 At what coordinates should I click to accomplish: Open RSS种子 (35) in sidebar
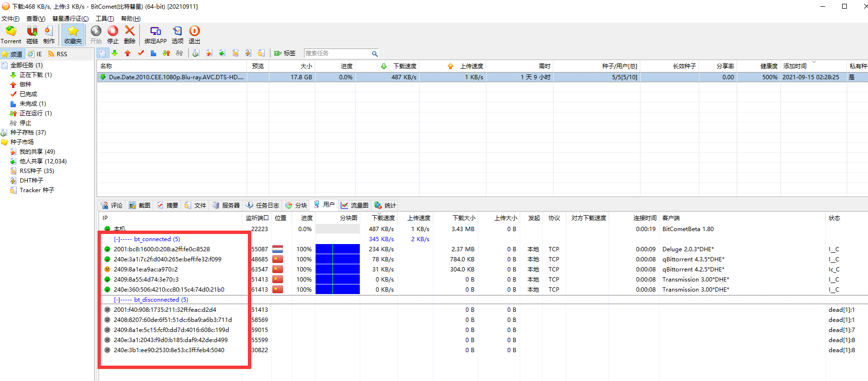(x=32, y=171)
